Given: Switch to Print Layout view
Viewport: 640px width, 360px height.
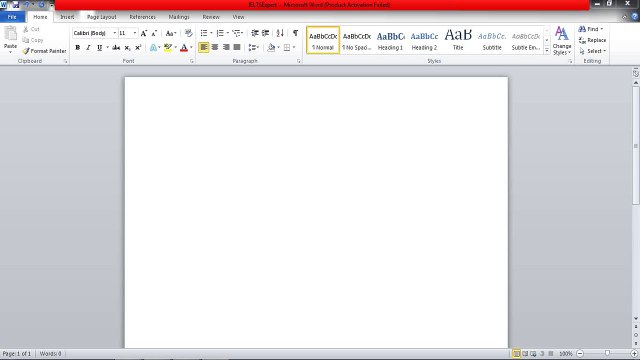Looking at the screenshot, I should [x=516, y=354].
